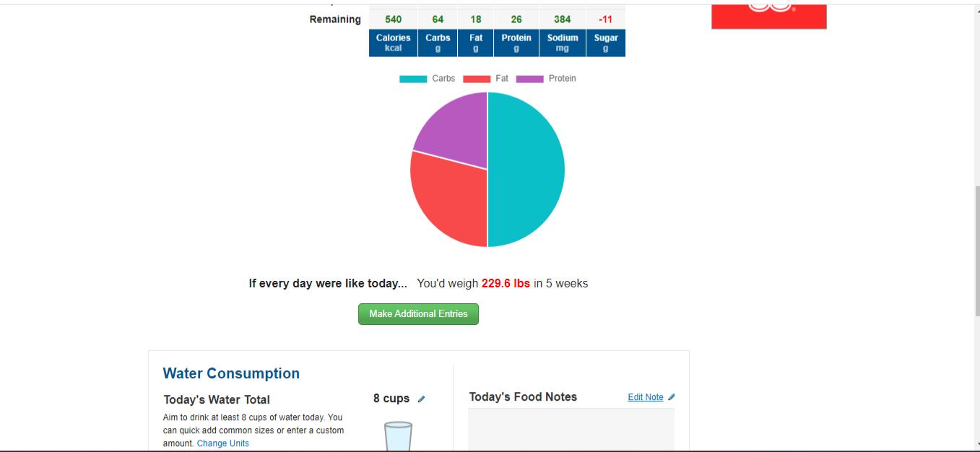Click the water glass icon

398,436
